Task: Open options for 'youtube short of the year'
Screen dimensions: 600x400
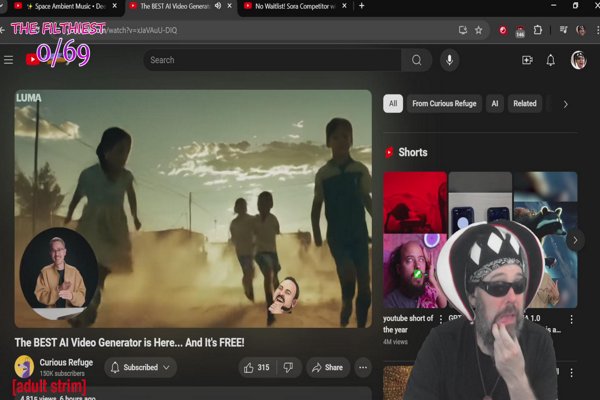Action: [x=441, y=319]
